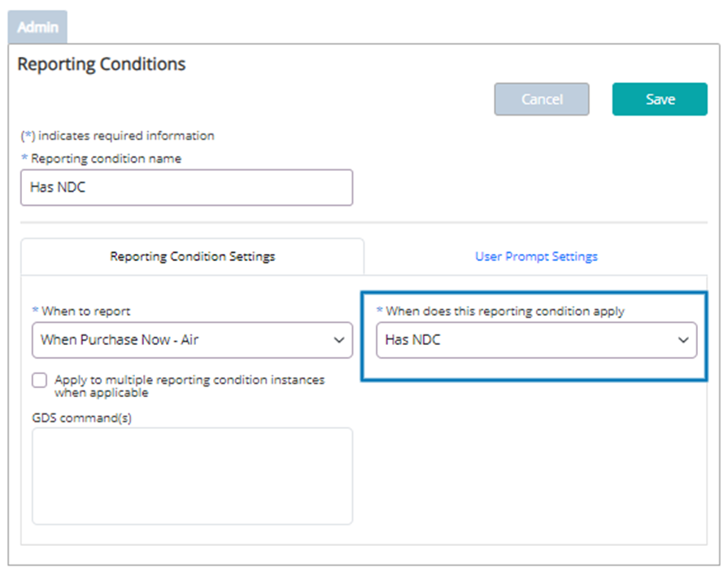Switch to Reporting Condition Settings tab

tap(192, 256)
